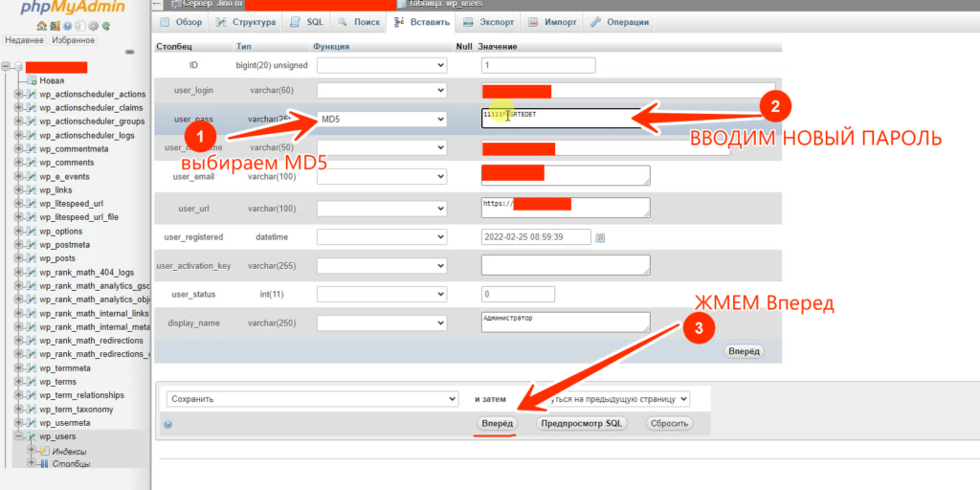980x490 pixels.
Task: Collapse the wp_users table tree node
Action: (x=18, y=436)
